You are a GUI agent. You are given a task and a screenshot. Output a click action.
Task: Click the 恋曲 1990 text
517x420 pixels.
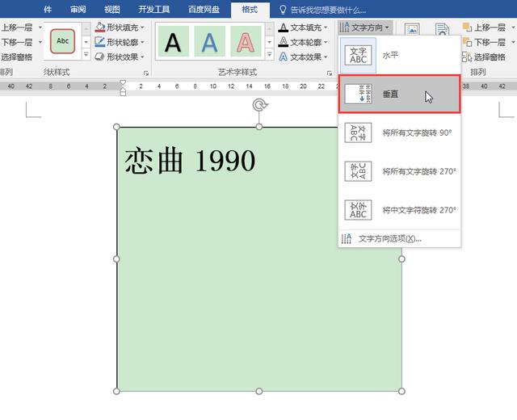click(x=190, y=161)
